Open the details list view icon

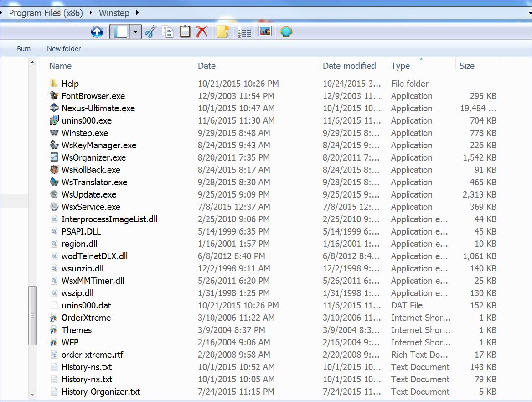point(244,32)
